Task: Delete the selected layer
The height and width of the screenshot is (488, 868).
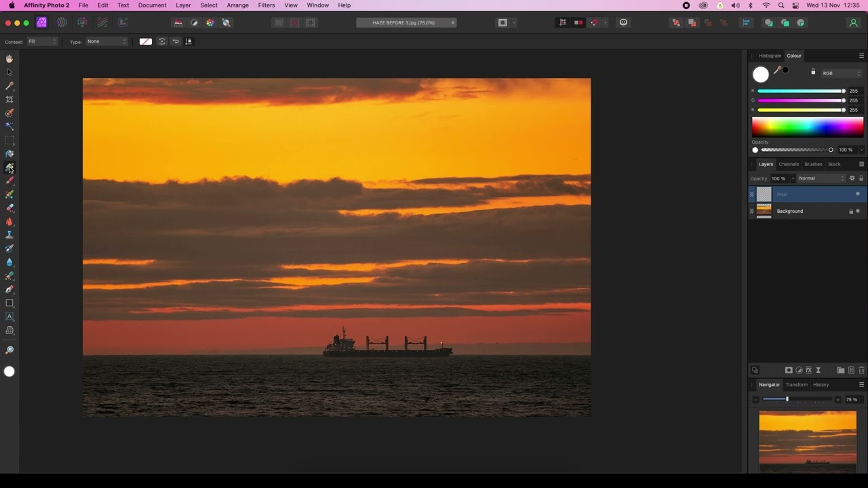Action: pos(862,370)
